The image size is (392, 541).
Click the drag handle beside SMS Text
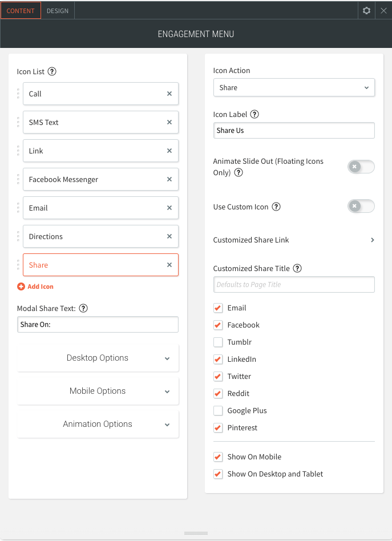coord(18,122)
